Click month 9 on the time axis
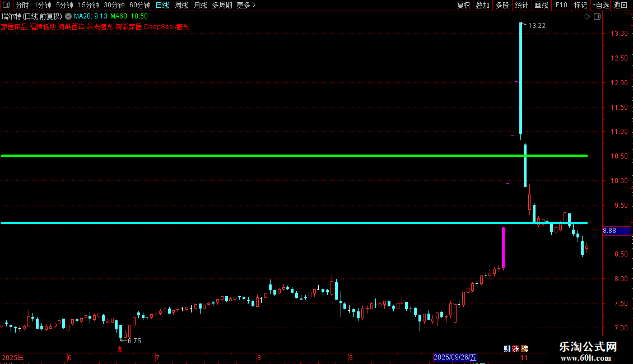This screenshot has height=364, width=633. coord(351,357)
